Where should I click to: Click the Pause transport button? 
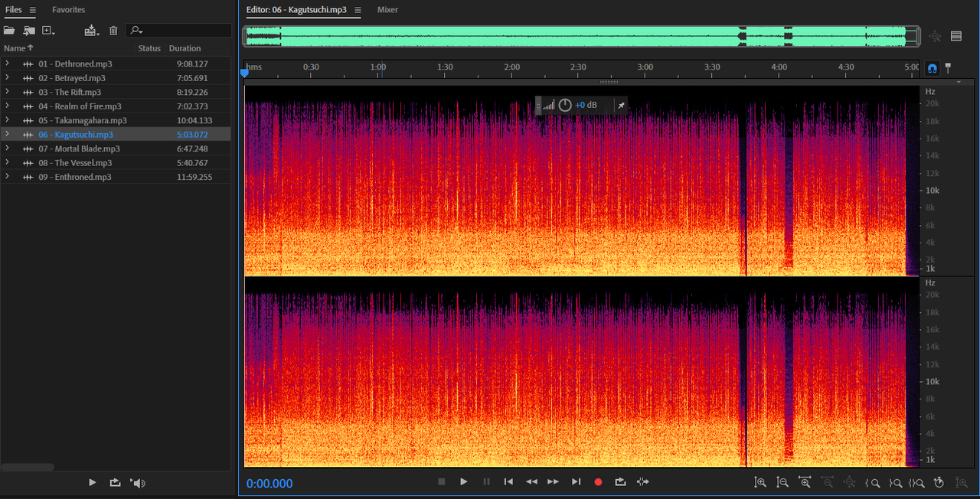click(x=486, y=482)
